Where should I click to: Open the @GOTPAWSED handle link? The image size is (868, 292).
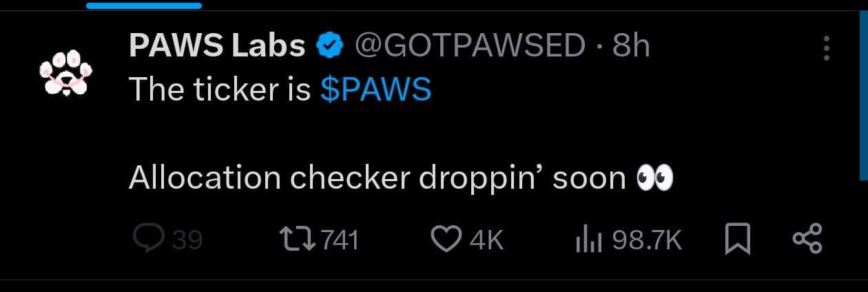(x=469, y=47)
